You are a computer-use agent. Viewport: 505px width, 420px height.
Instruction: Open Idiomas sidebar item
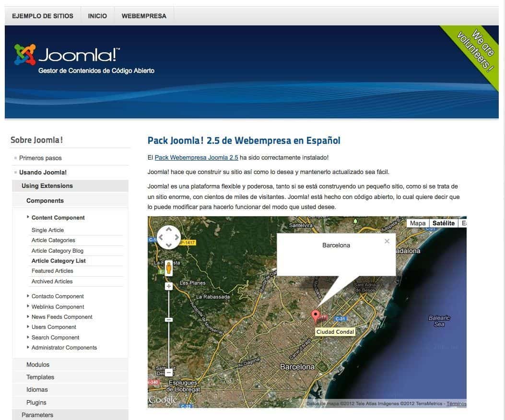[x=70, y=390]
